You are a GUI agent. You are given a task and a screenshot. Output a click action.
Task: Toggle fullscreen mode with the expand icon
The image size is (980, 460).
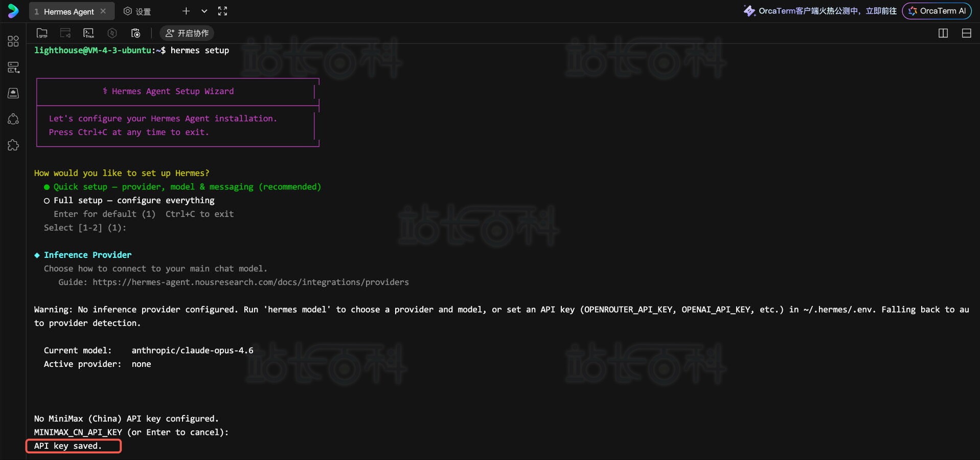(x=222, y=11)
